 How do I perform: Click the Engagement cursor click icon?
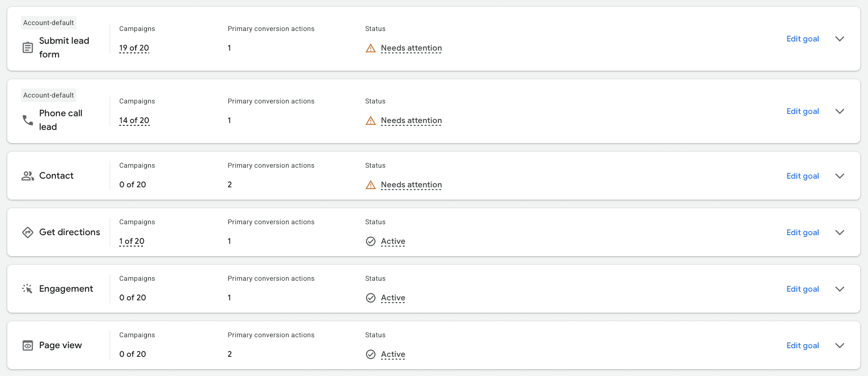[27, 288]
